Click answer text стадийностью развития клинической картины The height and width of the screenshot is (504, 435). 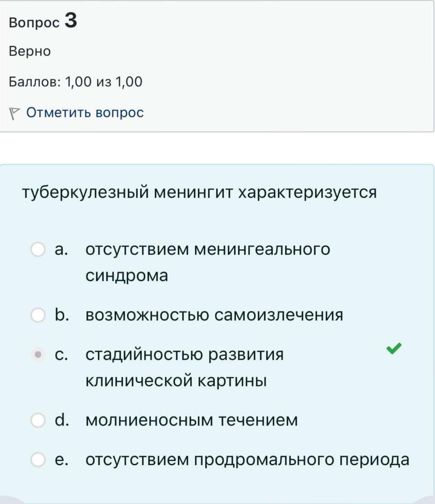pos(185,367)
